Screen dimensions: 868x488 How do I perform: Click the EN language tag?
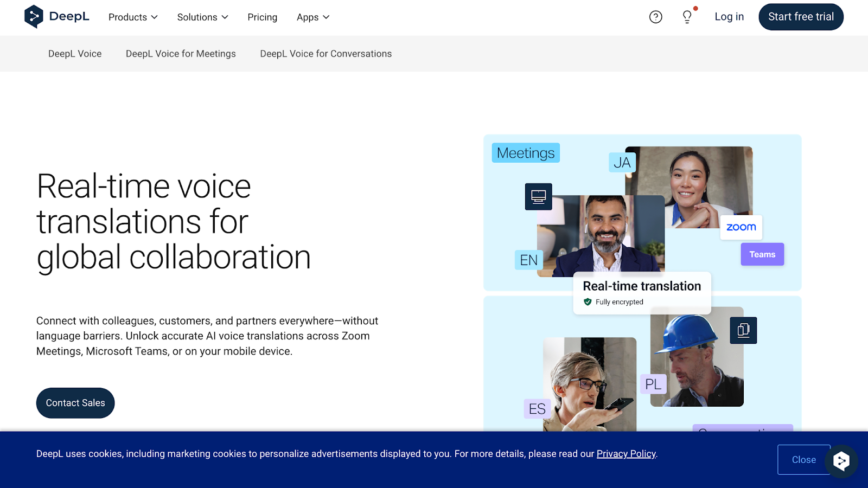point(529,260)
